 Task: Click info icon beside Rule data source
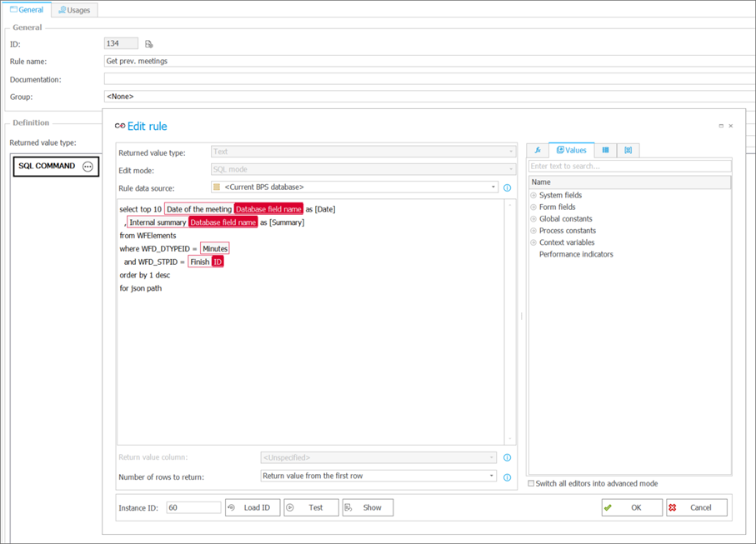[x=507, y=187]
